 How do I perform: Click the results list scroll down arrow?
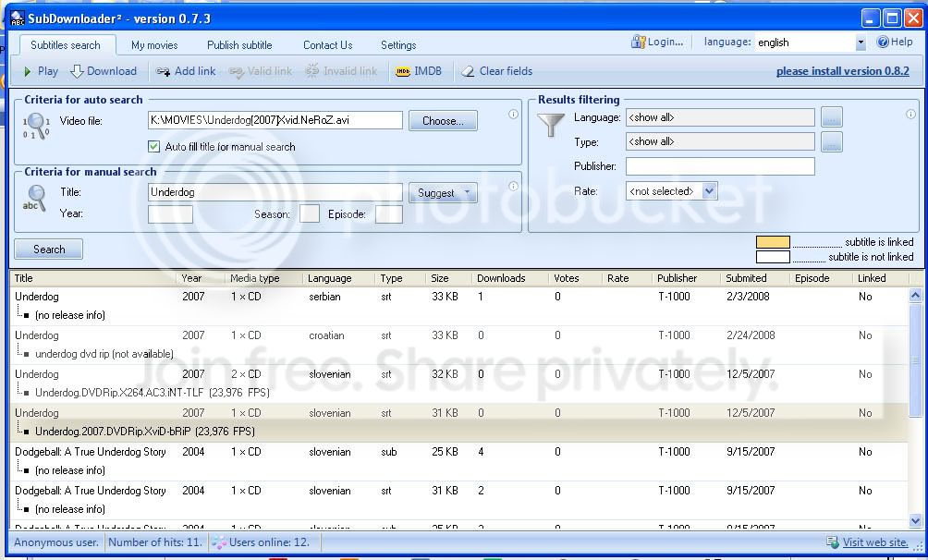pos(915,521)
